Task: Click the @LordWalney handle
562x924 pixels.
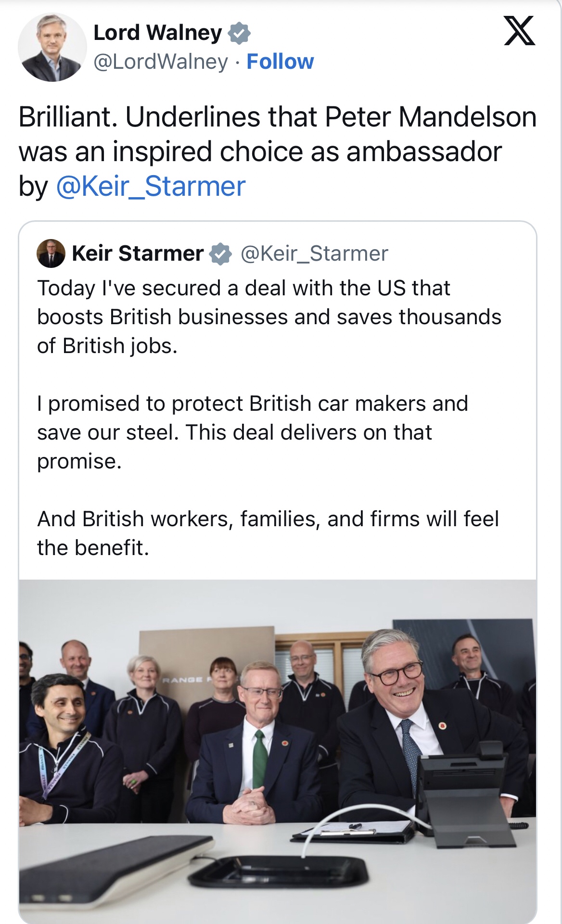Action: pos(160,62)
